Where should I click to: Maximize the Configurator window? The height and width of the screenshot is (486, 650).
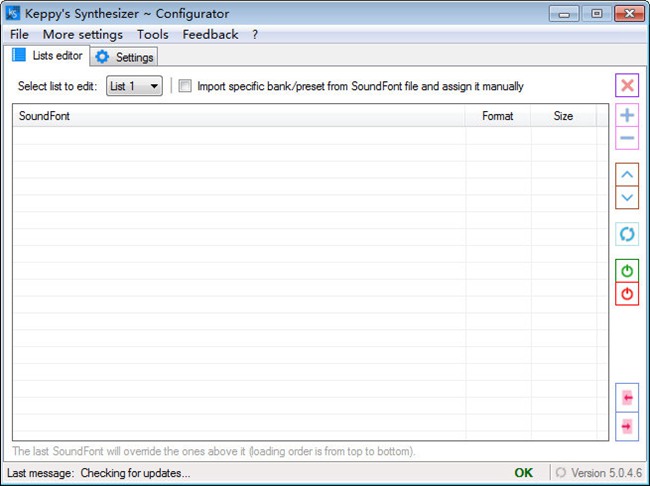596,14
